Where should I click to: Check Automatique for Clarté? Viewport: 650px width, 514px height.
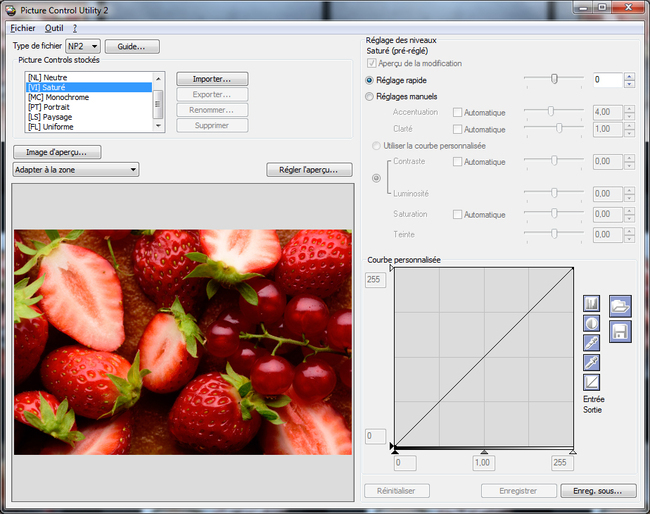pos(457,129)
